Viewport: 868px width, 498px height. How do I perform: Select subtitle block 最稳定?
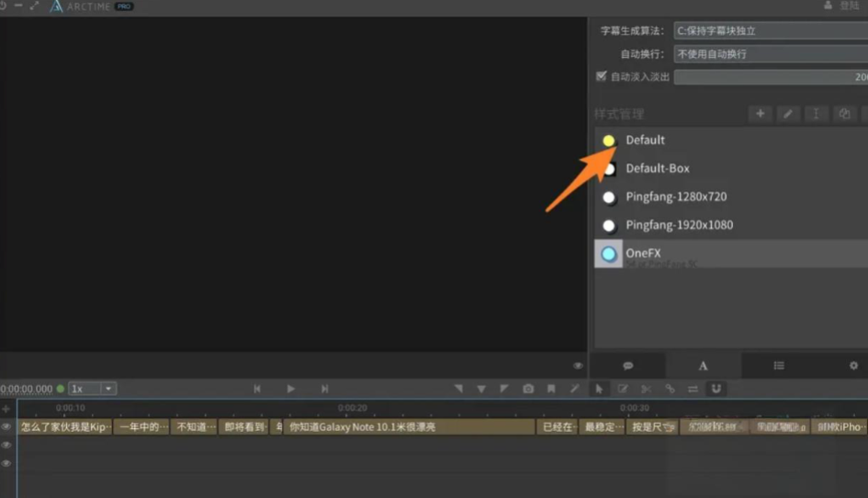coord(603,426)
